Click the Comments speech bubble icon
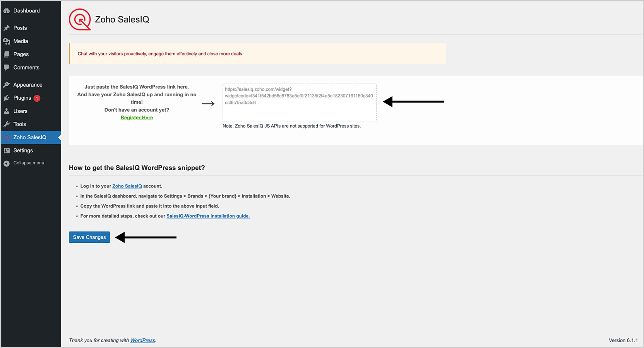 coord(7,67)
